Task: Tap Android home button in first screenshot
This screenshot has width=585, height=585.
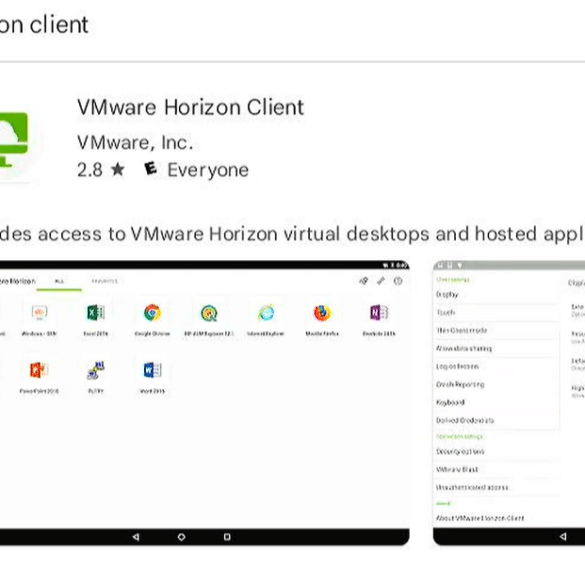Action: click(x=181, y=537)
